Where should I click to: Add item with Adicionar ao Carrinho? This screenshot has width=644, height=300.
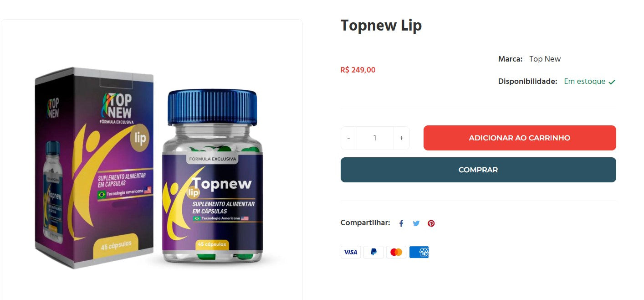point(520,138)
